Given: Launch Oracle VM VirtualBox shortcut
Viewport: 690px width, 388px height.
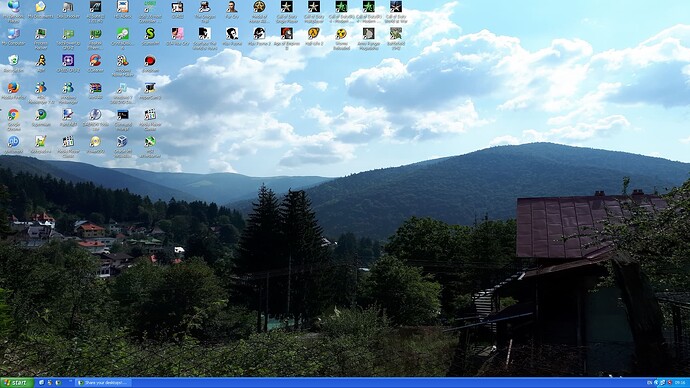Looking at the screenshot, I should pyautogui.click(x=122, y=141).
